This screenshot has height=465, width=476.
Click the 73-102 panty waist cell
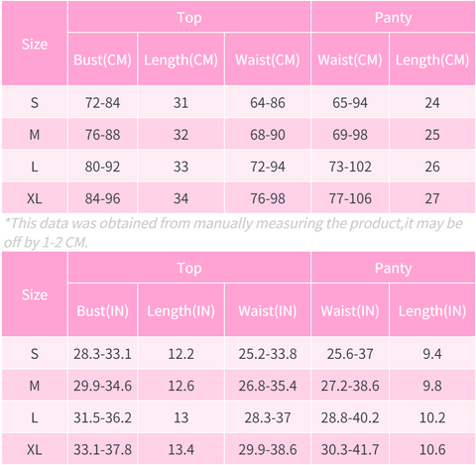click(x=350, y=167)
